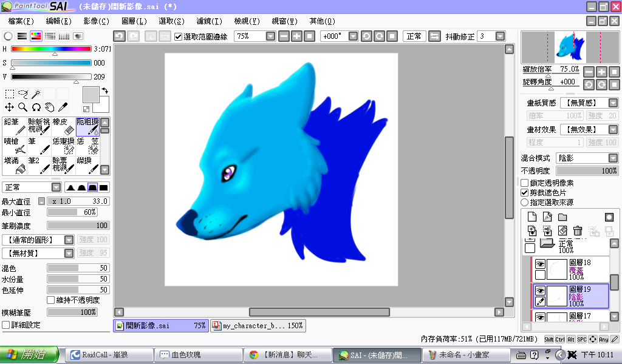Delete the selected layer with trash icon
622x364 pixels.
pos(578,231)
